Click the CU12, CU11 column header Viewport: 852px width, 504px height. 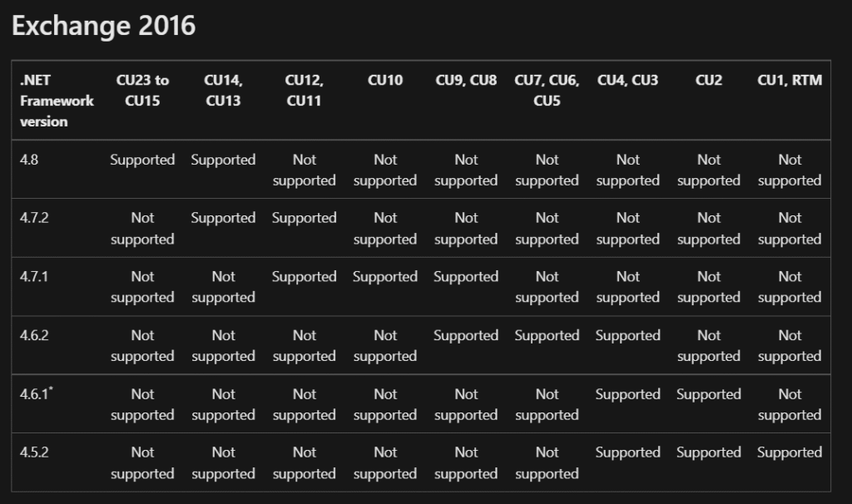(305, 91)
